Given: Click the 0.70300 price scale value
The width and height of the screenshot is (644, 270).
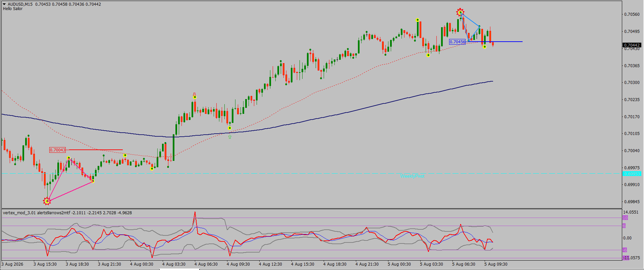Looking at the screenshot, I should [632, 83].
